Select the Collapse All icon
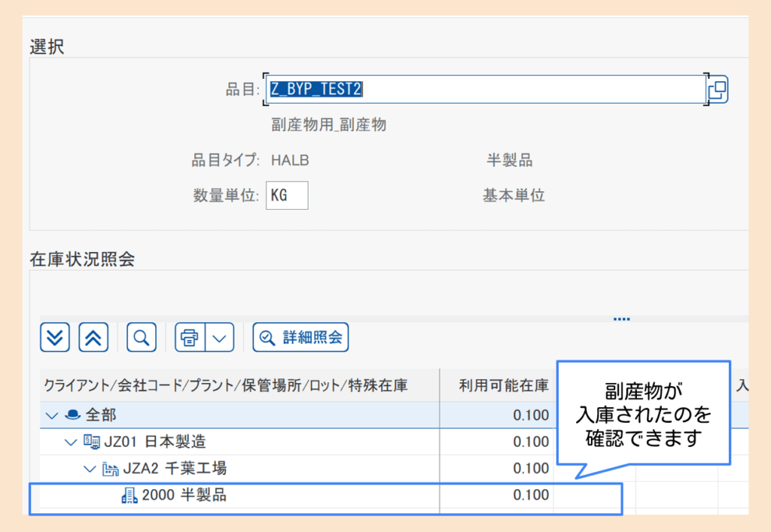 pyautogui.click(x=93, y=337)
